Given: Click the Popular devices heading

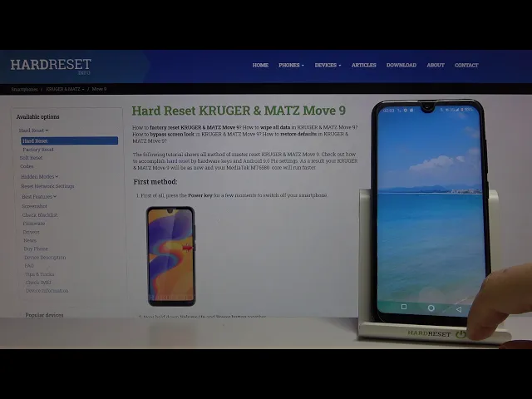Looking at the screenshot, I should click(44, 315).
